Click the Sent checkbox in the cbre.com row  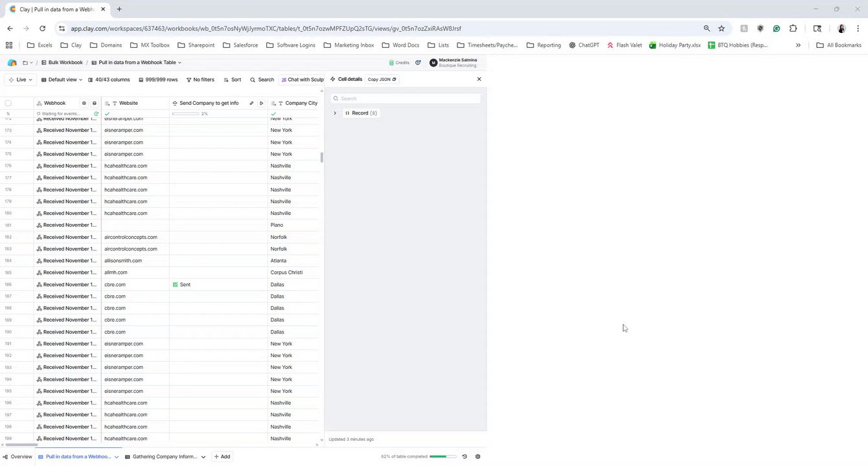point(176,285)
